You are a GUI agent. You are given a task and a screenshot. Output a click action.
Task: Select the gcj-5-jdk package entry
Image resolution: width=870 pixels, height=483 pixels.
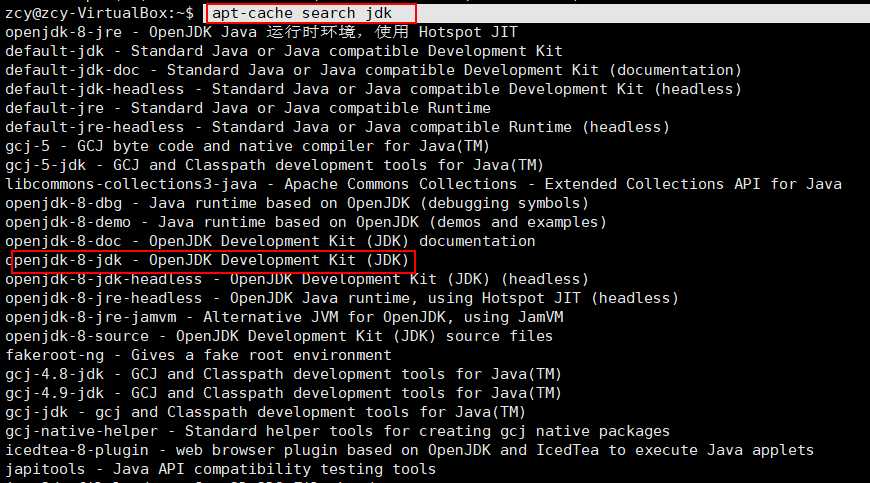[274, 165]
